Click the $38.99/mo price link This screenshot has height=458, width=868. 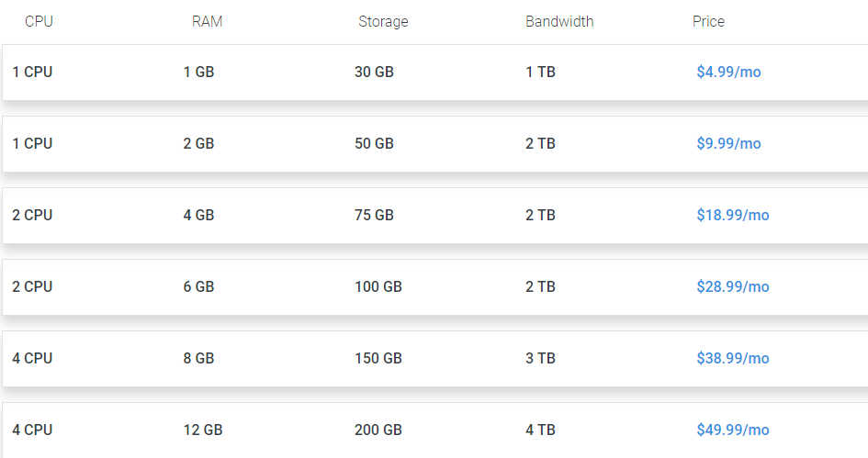point(733,359)
